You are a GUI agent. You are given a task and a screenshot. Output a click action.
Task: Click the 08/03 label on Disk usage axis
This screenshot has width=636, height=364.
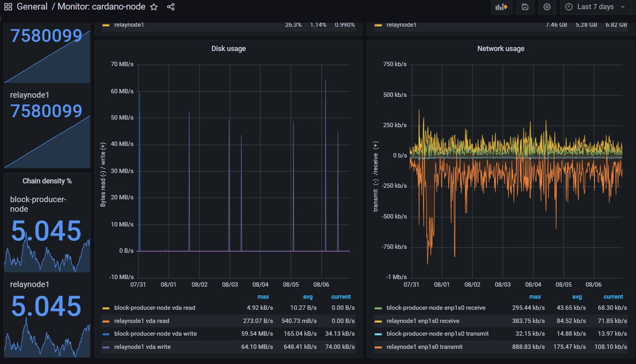click(x=229, y=285)
